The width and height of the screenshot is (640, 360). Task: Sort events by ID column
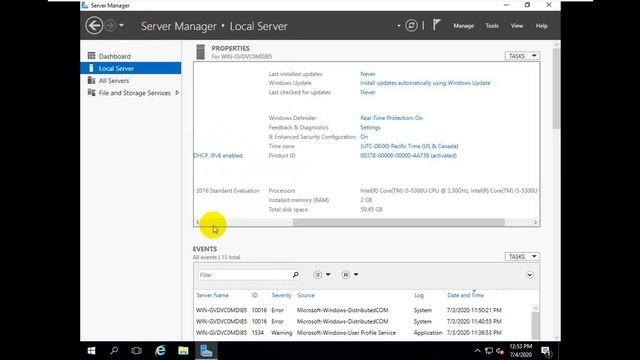point(254,295)
